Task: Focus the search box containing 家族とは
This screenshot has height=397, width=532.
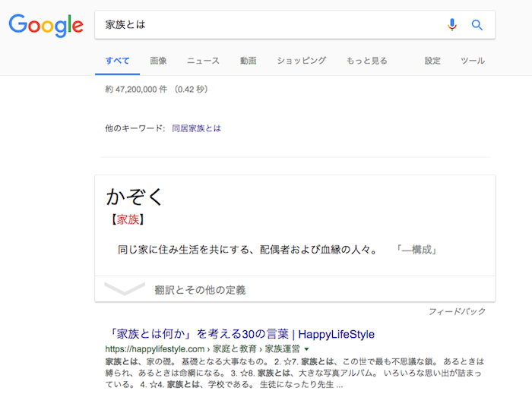Action: coord(266,25)
